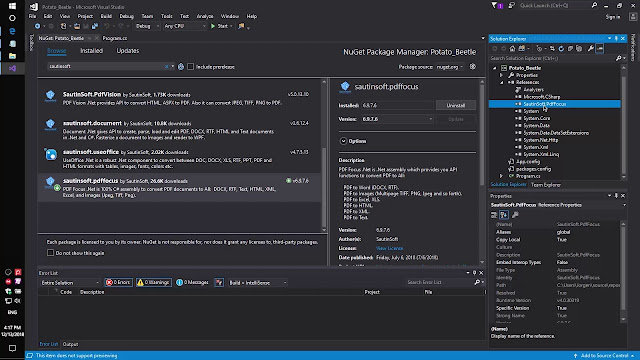Switch to the Installed tab in NuGet
This screenshot has width=640, height=360.
[x=91, y=51]
